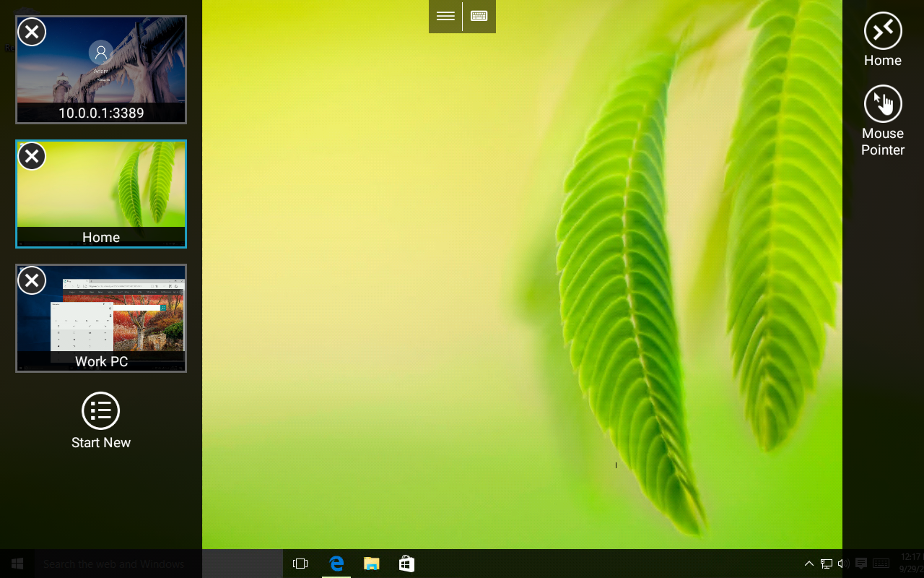This screenshot has height=578, width=924.
Task: Open the Action Center notification icon
Action: [860, 564]
